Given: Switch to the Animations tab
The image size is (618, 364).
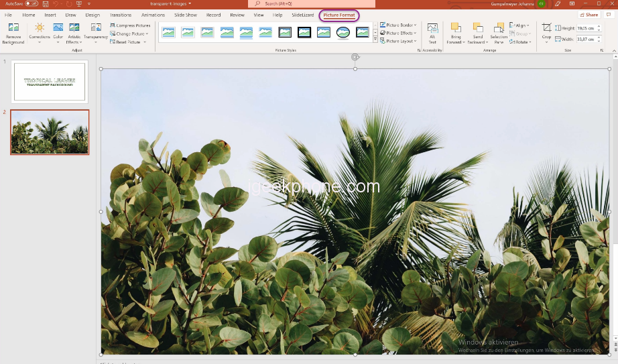Looking at the screenshot, I should pyautogui.click(x=153, y=15).
